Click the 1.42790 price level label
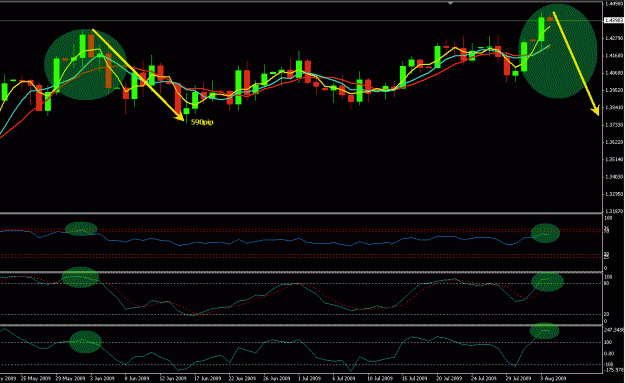625x383 pixels. click(x=614, y=39)
